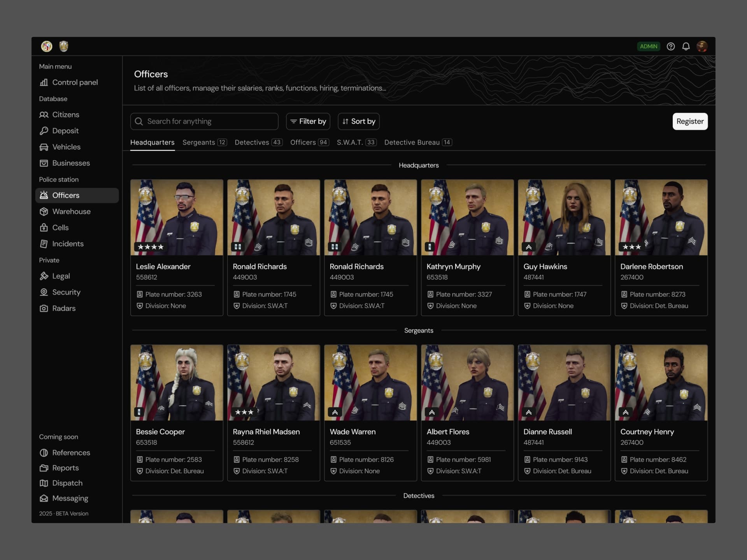747x560 pixels.
Task: Go to Citizens database
Action: click(77, 115)
